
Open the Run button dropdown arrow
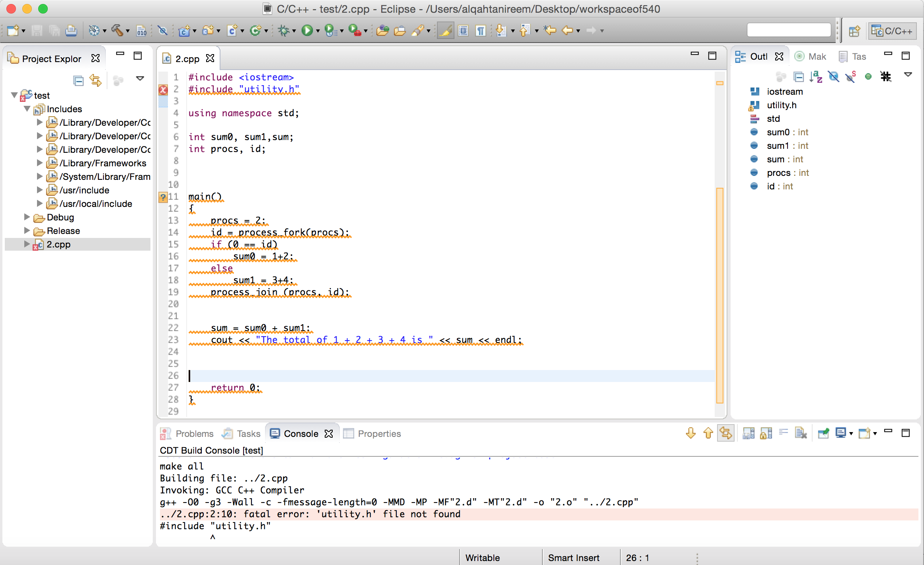318,31
